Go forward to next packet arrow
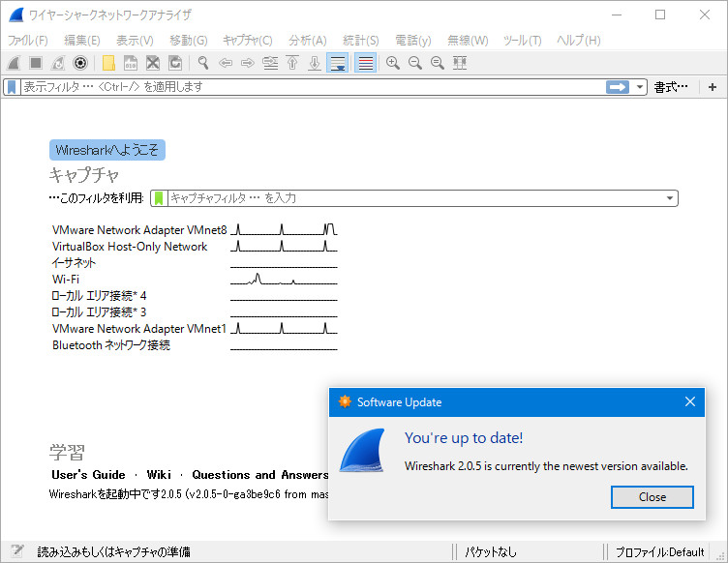 tap(248, 63)
